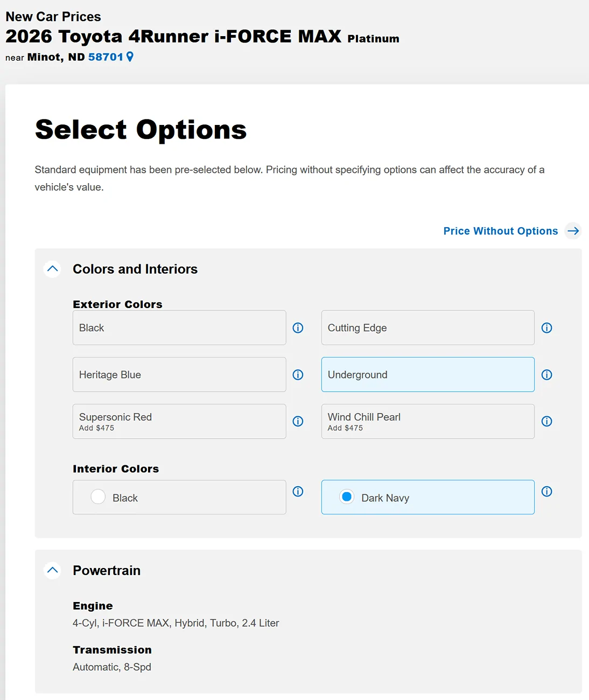Select the Dark Navy interior radio button
Screen dimensions: 589x700
point(347,496)
